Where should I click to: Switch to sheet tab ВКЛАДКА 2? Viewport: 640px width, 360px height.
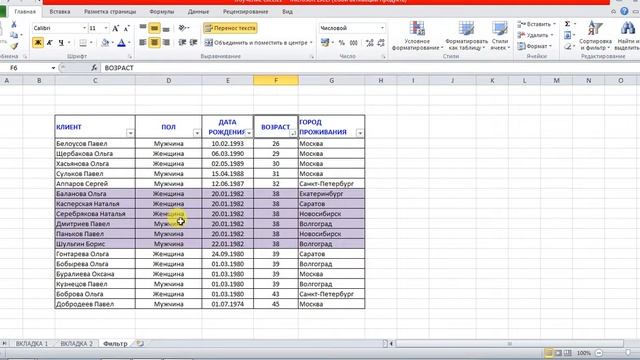76,344
